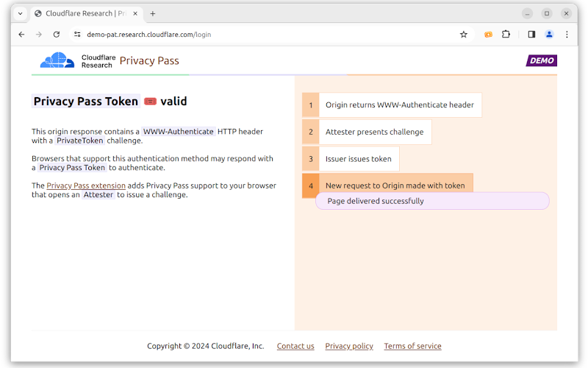Bookmark this page with star icon
This screenshot has width=588, height=368.
[464, 35]
